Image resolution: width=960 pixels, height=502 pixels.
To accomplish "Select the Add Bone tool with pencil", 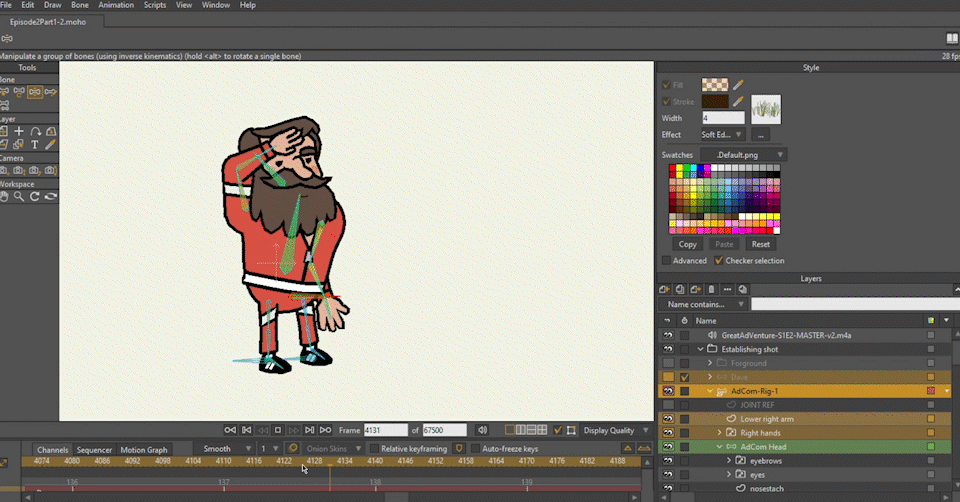I will [x=51, y=92].
